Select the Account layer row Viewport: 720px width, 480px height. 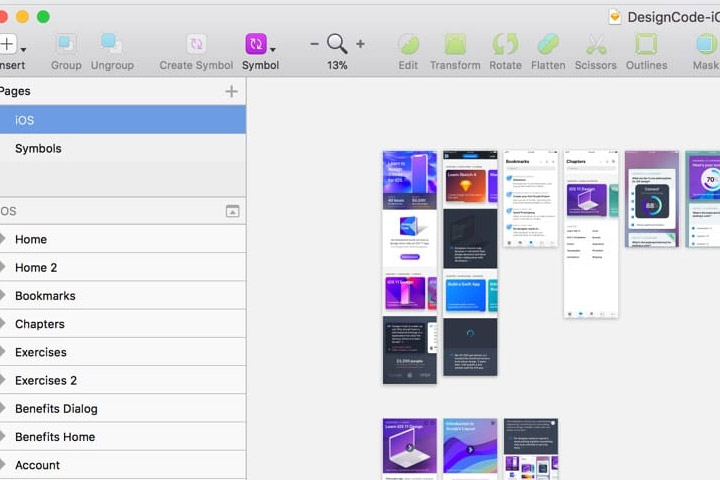point(123,465)
